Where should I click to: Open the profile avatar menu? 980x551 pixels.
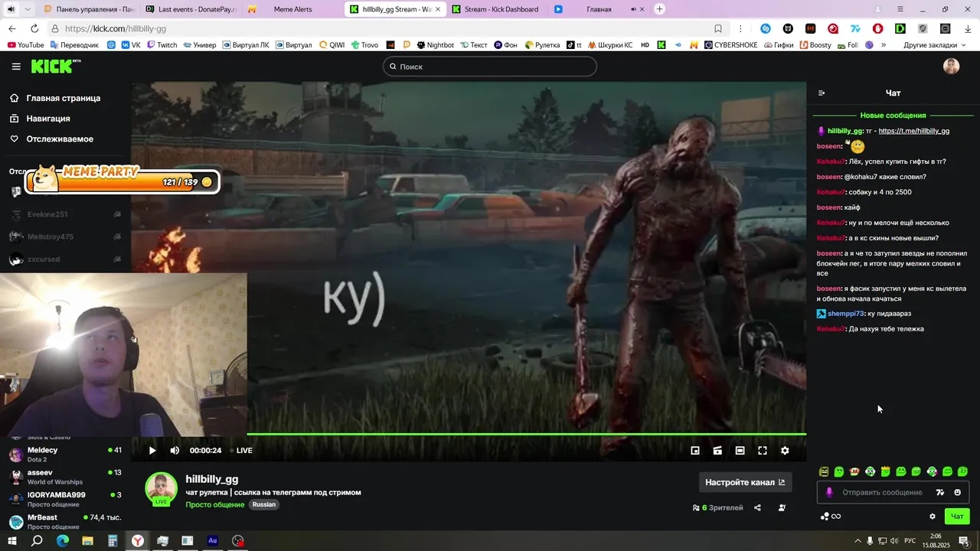tap(952, 67)
